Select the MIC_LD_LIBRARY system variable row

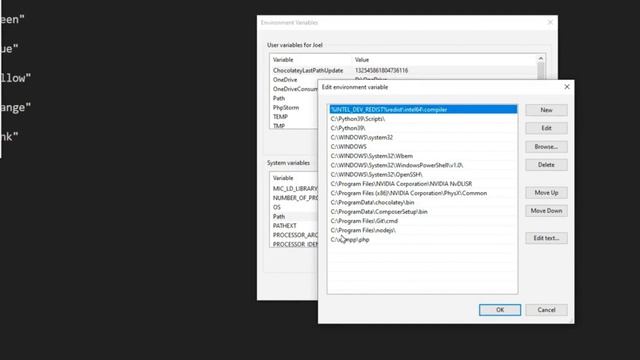pos(294,189)
